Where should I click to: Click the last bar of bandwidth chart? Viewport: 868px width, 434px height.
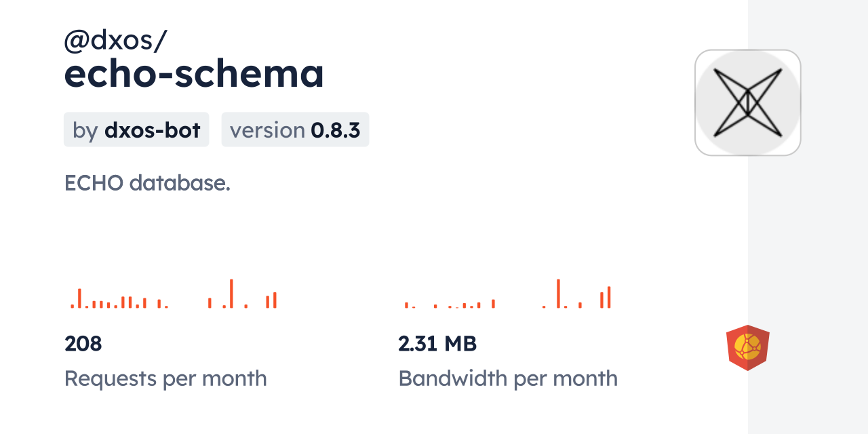[x=609, y=297]
